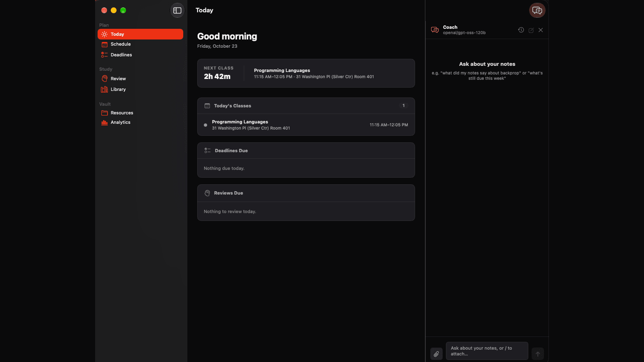Click the 2h 42m countdown
The width and height of the screenshot is (644, 362).
[x=217, y=77]
